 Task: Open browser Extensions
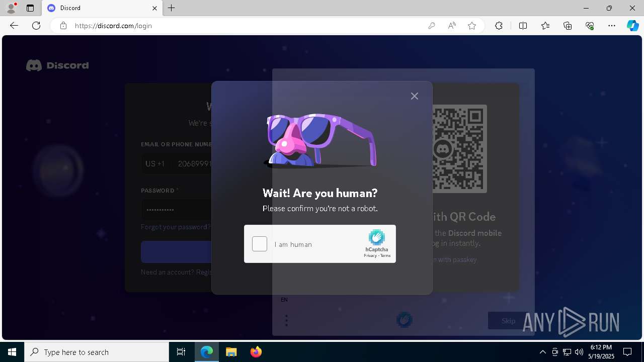tap(499, 26)
